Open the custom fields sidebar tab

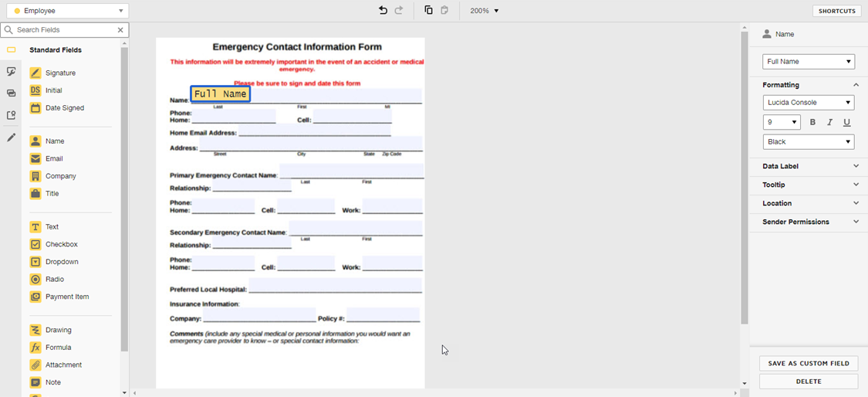(11, 72)
